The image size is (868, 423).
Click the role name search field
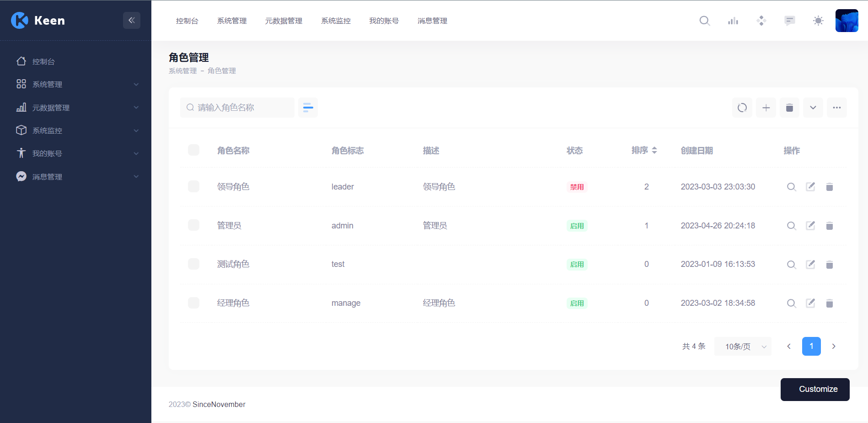click(238, 108)
